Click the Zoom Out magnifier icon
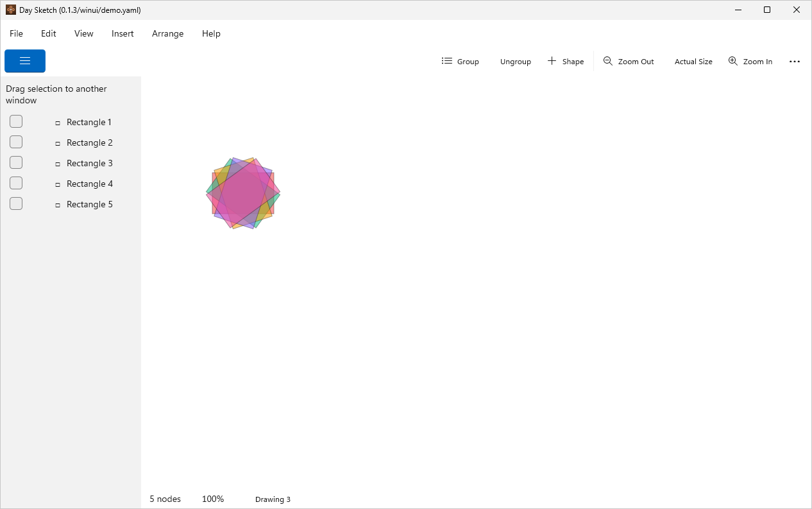Screen dimensions: 812x509 [x=608, y=61]
